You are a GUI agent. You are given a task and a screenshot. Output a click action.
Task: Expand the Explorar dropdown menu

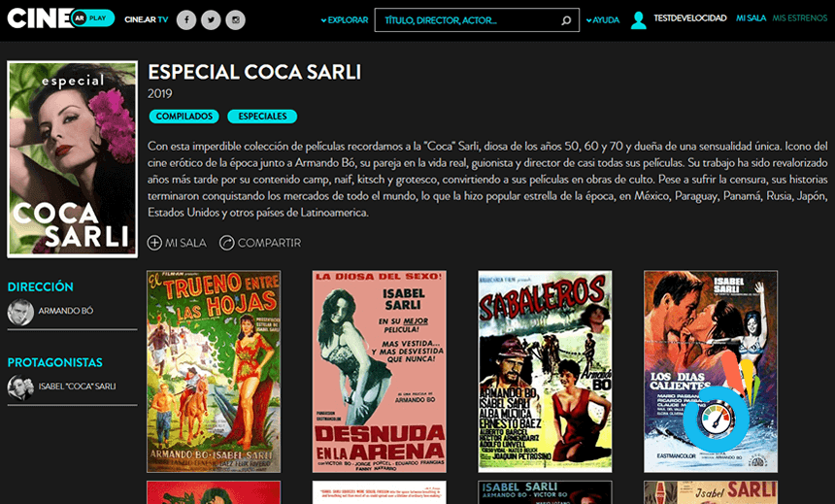tap(345, 20)
